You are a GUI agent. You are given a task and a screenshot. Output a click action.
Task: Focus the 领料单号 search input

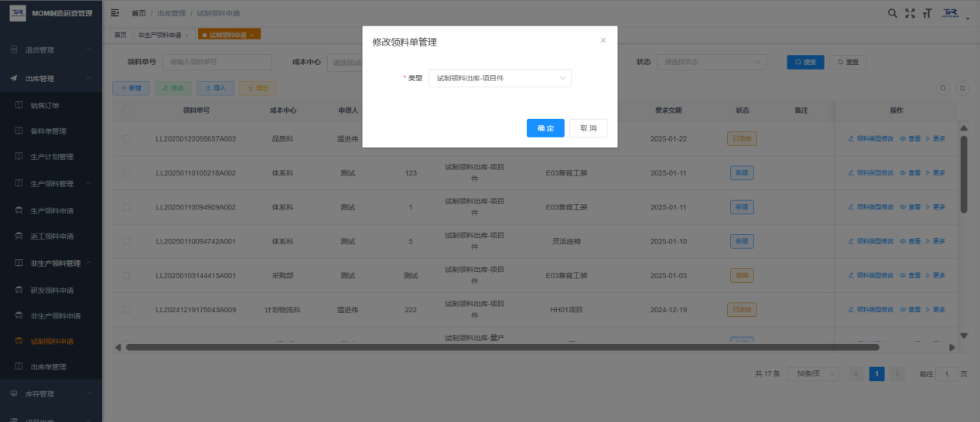tap(217, 62)
